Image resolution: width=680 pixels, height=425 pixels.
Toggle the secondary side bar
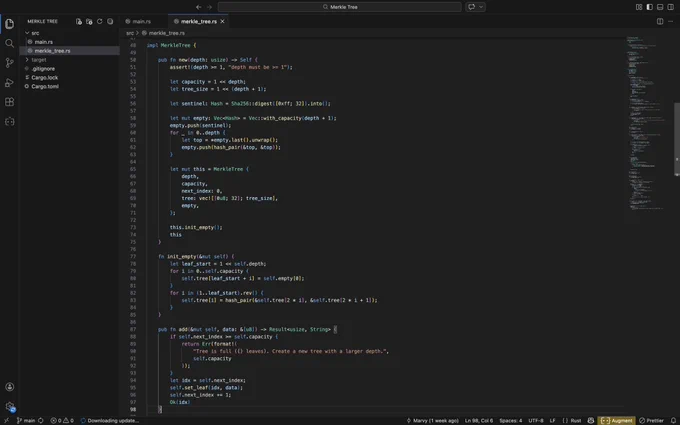coord(671,7)
